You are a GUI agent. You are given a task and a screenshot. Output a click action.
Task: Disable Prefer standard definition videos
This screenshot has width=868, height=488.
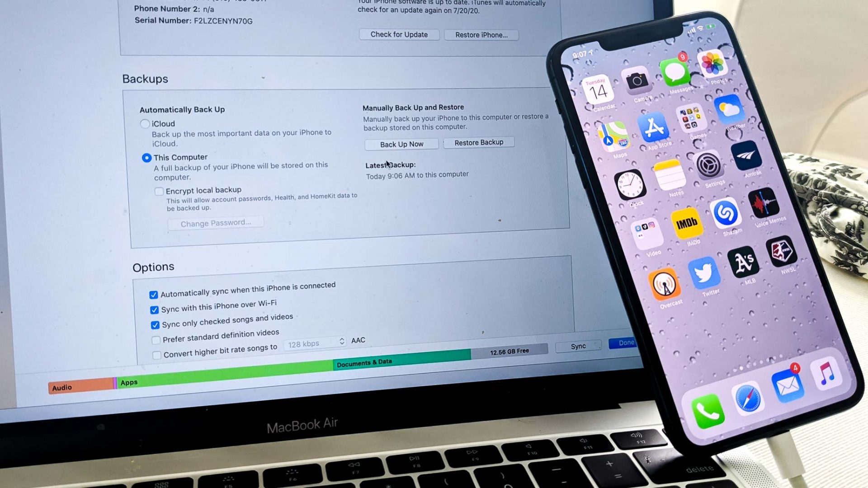156,333
